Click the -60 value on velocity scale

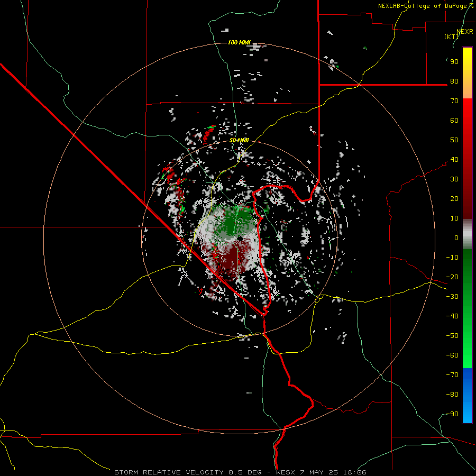point(452,355)
